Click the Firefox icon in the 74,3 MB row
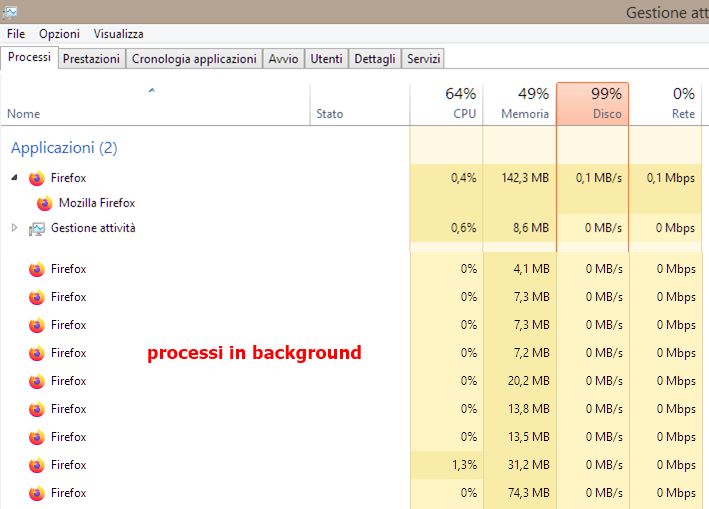This screenshot has width=709, height=509. [x=37, y=493]
